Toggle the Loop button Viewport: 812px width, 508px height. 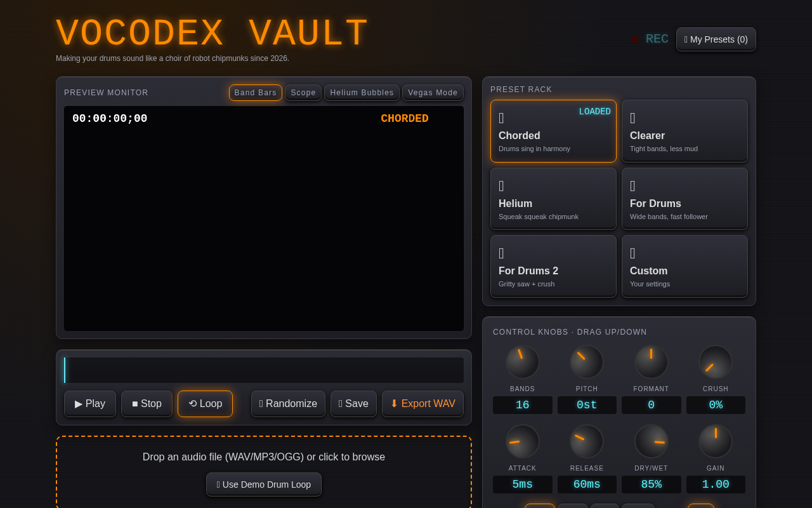(x=205, y=404)
